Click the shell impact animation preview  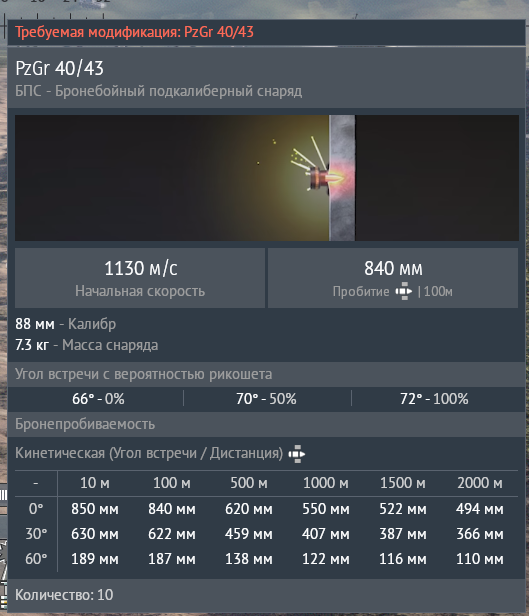267,178
